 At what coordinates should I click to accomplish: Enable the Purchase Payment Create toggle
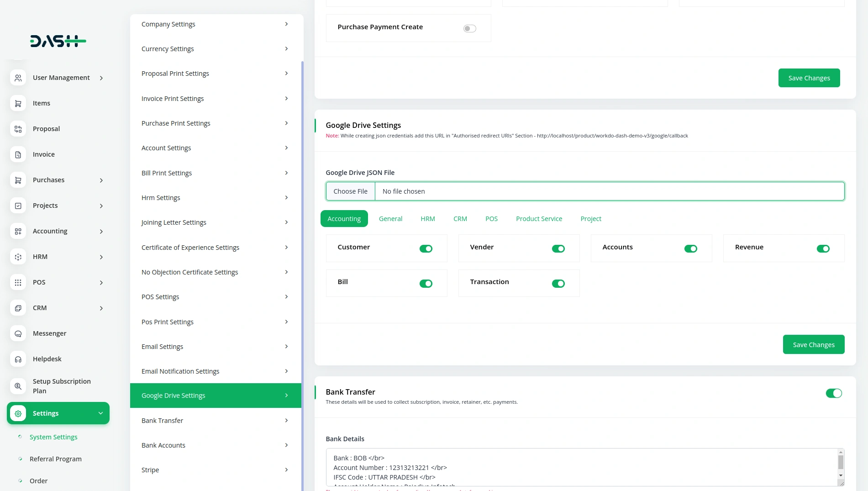click(469, 28)
